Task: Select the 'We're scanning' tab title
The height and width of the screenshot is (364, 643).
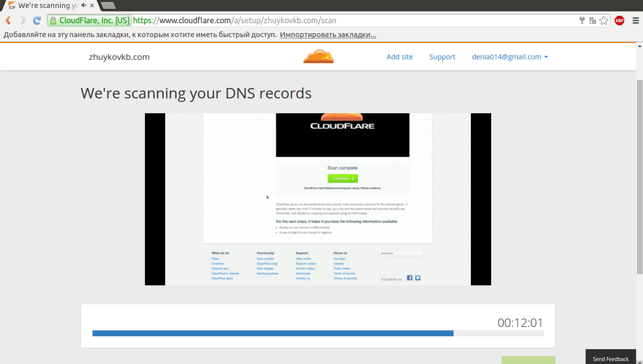Action: [48, 5]
